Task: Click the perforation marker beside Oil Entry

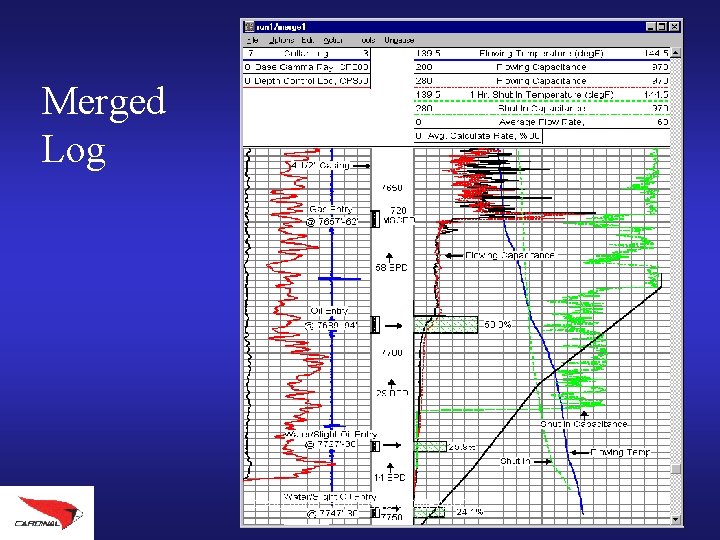Action: tap(375, 325)
